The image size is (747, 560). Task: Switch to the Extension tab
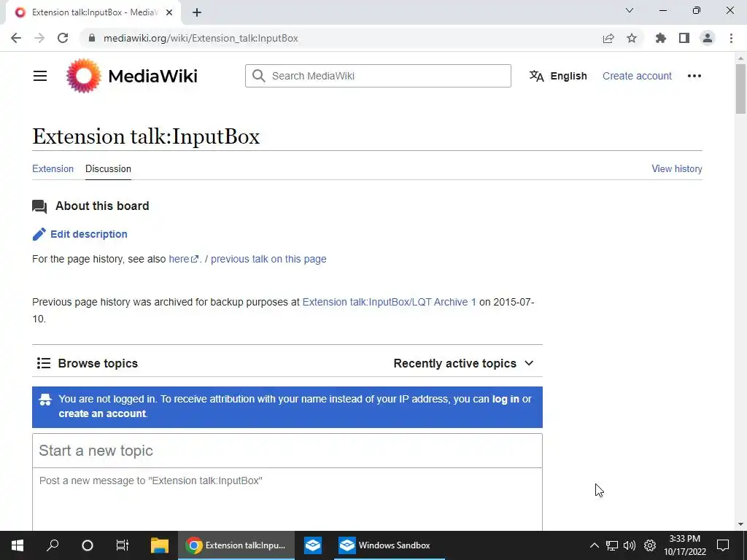coord(53,168)
